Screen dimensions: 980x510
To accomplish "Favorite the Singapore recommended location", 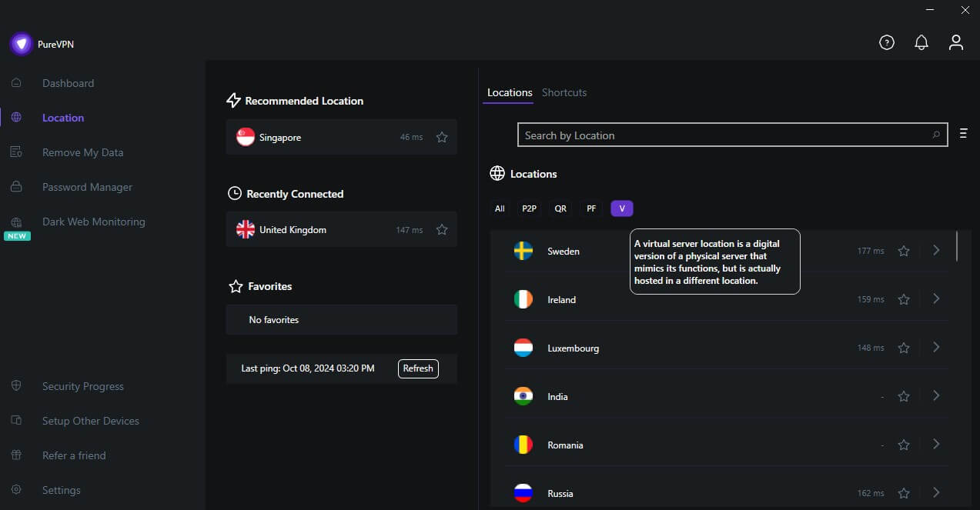I will click(441, 136).
